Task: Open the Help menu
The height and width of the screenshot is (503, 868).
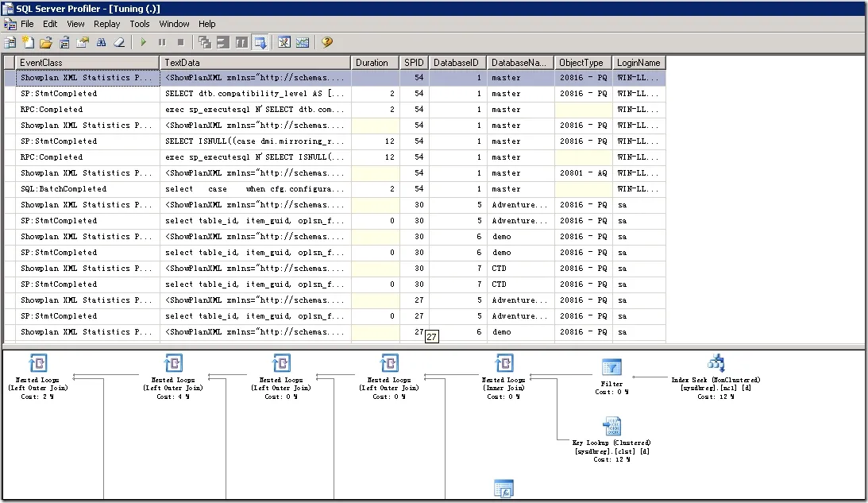Action: point(207,24)
